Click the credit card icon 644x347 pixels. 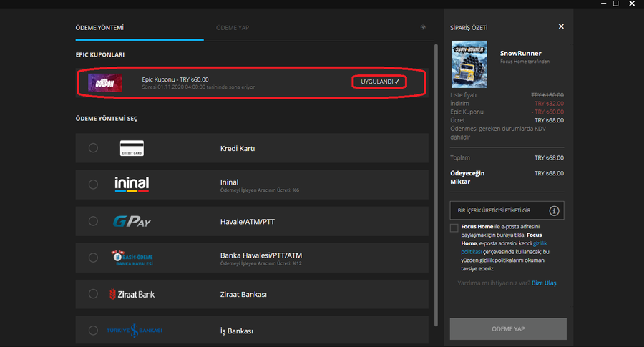(132, 148)
